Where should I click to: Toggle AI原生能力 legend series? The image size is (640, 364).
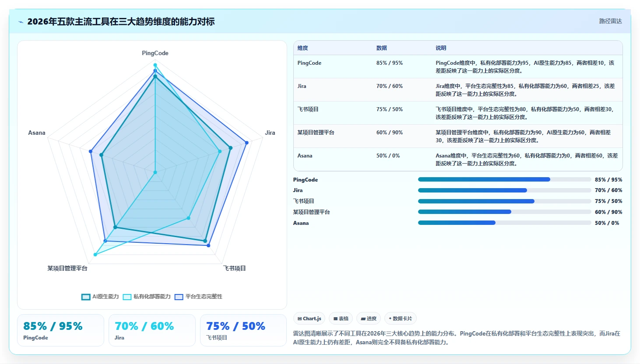click(100, 297)
